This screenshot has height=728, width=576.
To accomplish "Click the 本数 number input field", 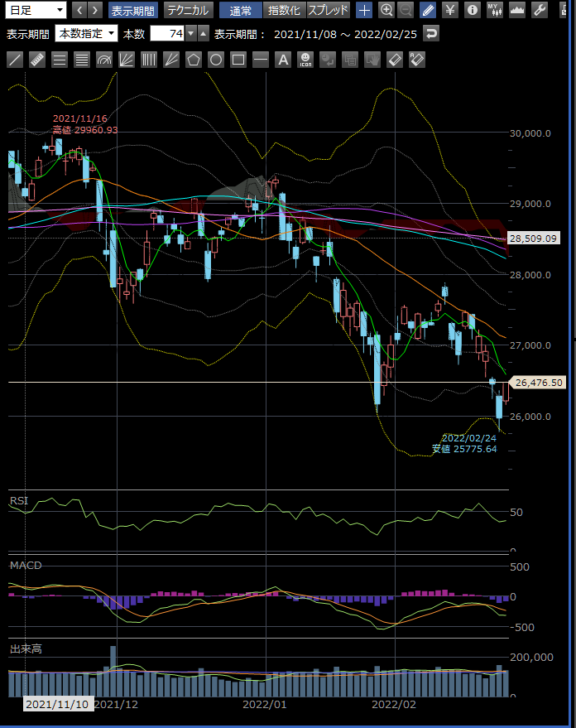I will 167,34.
